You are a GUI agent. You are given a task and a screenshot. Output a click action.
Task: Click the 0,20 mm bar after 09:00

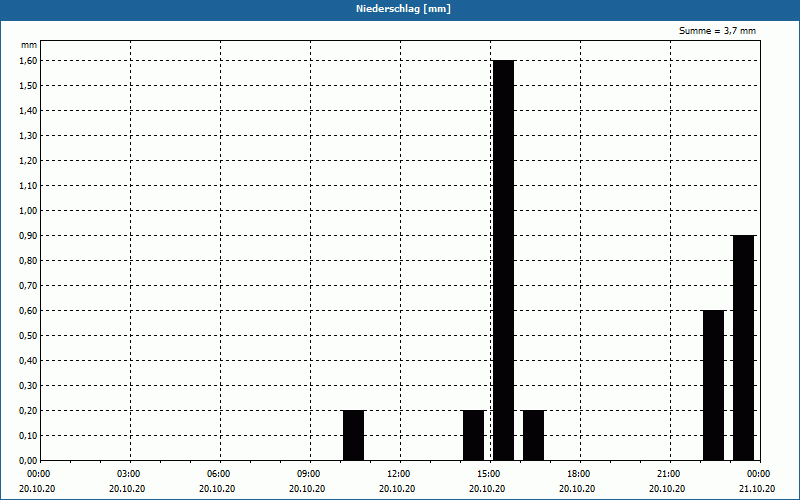(354, 435)
